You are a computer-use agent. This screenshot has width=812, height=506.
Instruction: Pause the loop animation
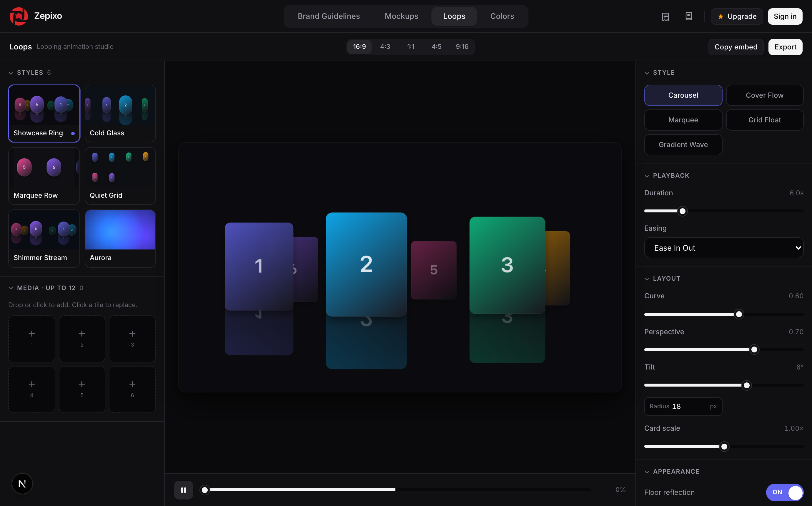coord(183,490)
